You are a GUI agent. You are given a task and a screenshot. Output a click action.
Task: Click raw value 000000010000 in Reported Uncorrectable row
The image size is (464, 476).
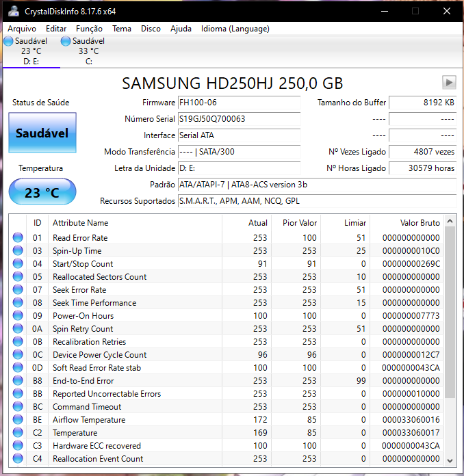411,393
